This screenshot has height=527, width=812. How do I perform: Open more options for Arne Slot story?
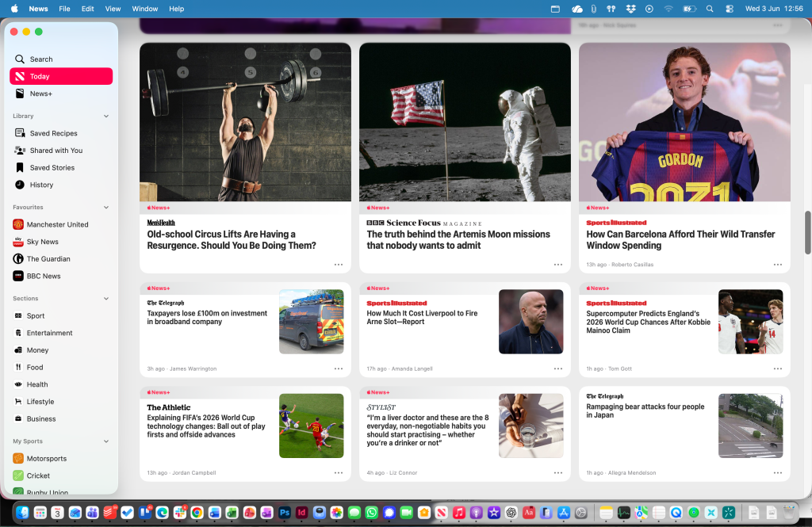coord(557,369)
